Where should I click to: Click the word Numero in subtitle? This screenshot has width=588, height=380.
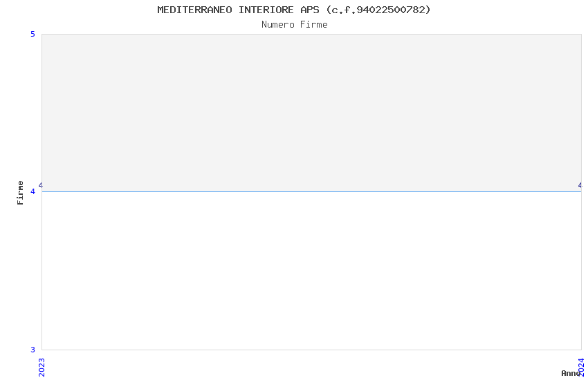pyautogui.click(x=278, y=25)
